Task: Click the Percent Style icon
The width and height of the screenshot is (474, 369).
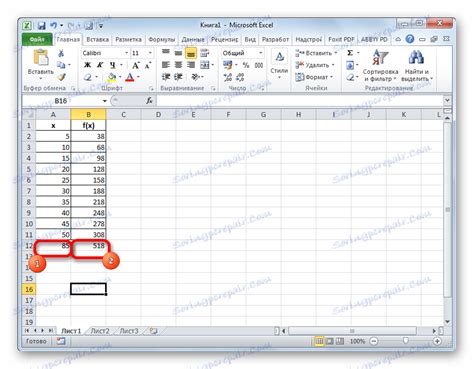Action: tap(246, 65)
